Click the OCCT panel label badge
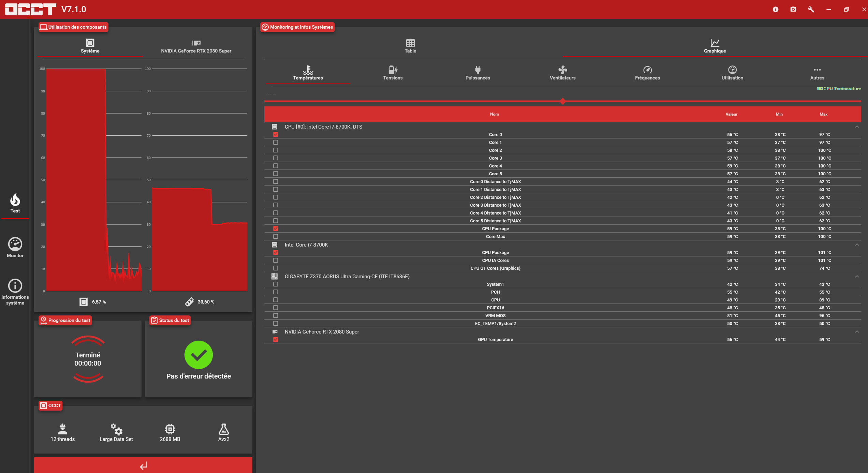Viewport: 868px width, 473px height. [x=50, y=405]
